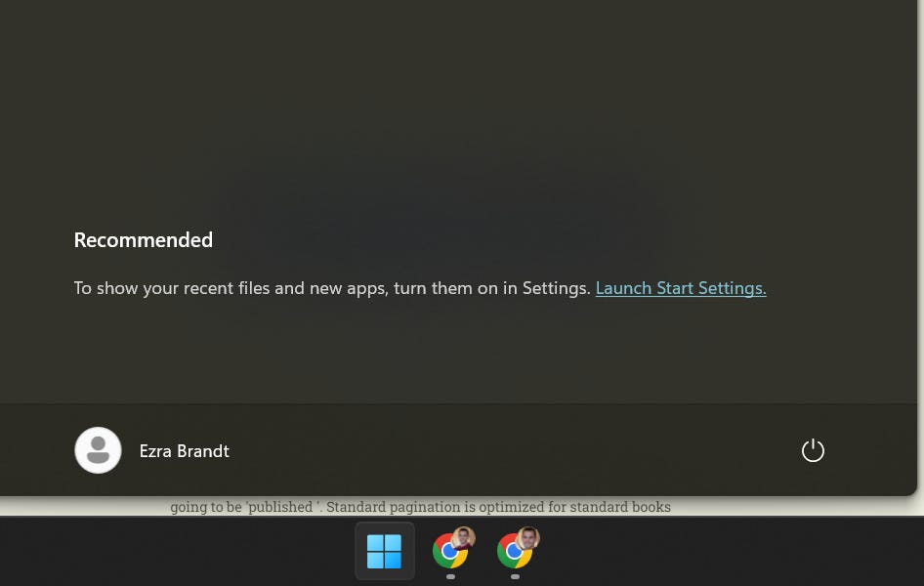
Task: Open the power options flyout
Action: (x=813, y=450)
